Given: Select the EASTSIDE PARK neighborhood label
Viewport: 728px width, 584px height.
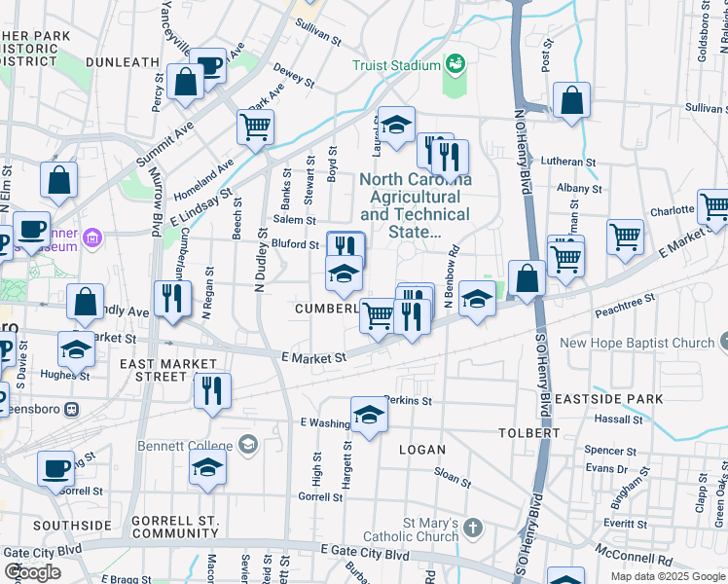Looking at the screenshot, I should click(609, 399).
